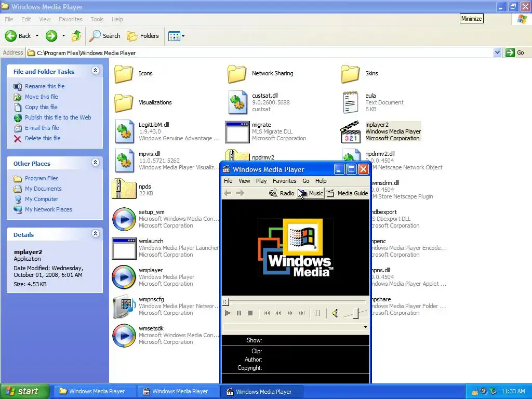Adjust the volume slider
Screen dimensions: 532x399
(355, 313)
